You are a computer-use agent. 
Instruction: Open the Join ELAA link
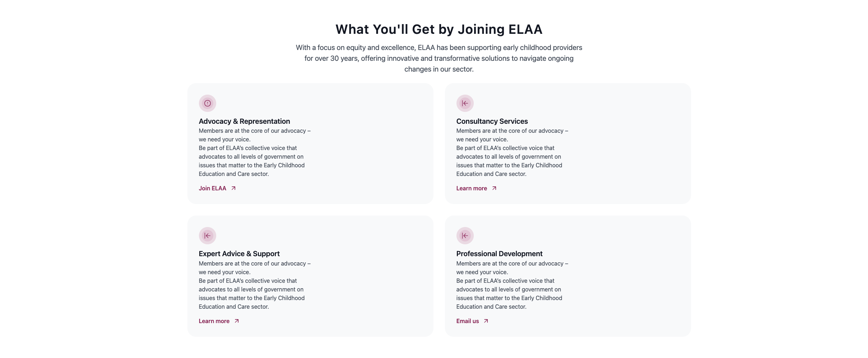tap(213, 188)
